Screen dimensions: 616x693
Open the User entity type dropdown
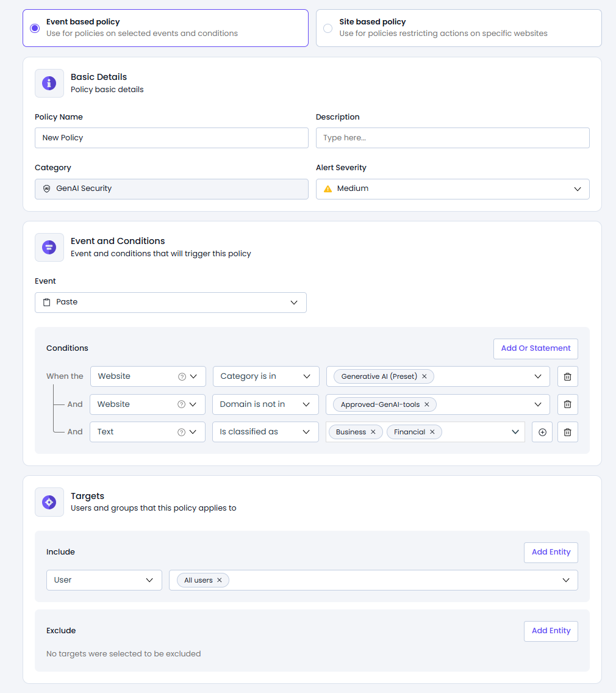(x=104, y=580)
